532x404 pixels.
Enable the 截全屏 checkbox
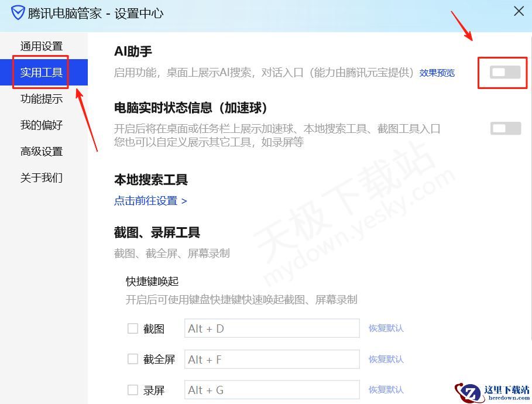132,359
